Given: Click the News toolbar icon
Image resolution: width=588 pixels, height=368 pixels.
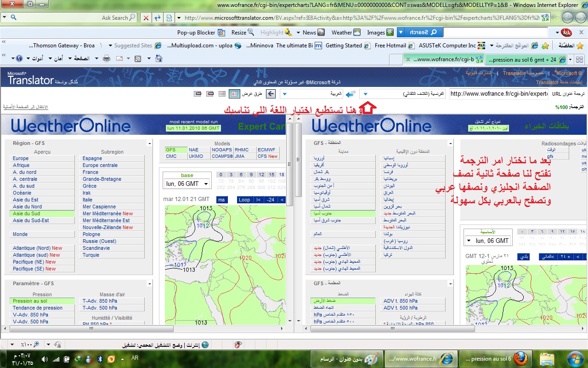Looking at the screenshot, I should pos(321,32).
